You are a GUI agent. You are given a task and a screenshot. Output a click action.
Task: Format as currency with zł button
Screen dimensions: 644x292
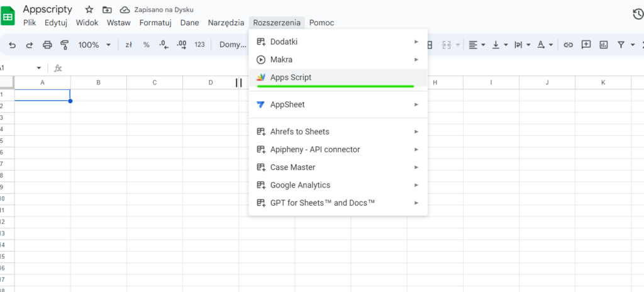(128, 45)
